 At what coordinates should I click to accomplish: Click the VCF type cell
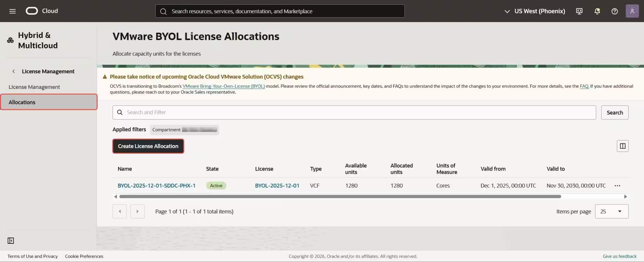pos(315,186)
